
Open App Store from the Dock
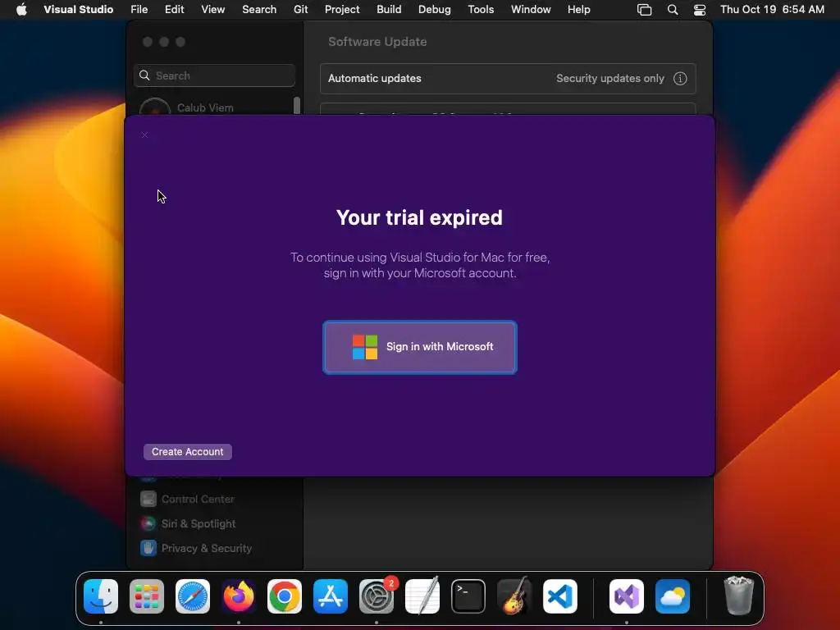(x=331, y=596)
